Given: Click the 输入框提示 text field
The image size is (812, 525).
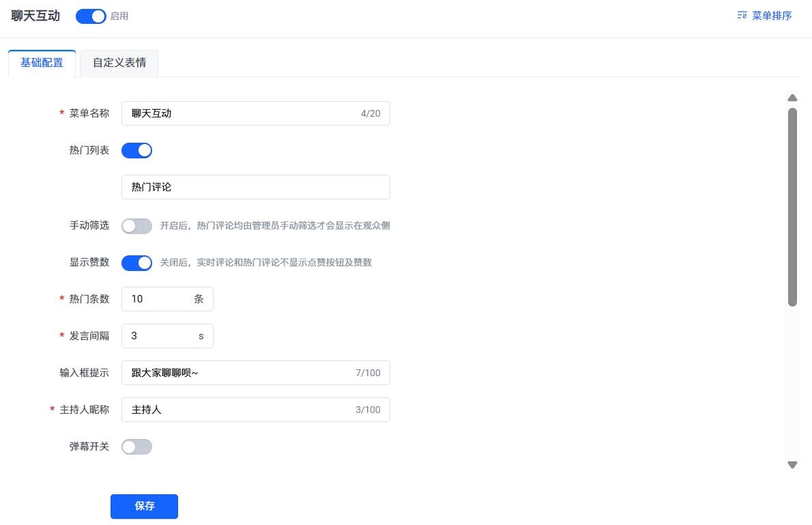Looking at the screenshot, I should pyautogui.click(x=255, y=373).
